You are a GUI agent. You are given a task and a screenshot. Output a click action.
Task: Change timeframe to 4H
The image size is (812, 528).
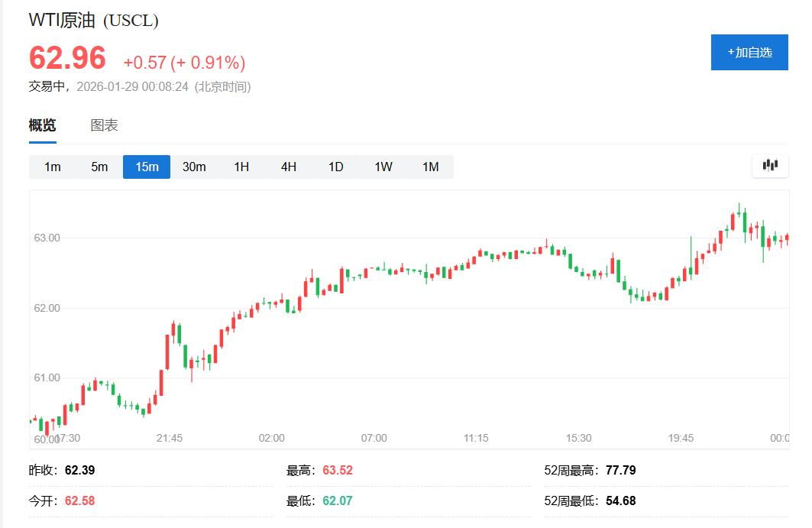tap(289, 167)
